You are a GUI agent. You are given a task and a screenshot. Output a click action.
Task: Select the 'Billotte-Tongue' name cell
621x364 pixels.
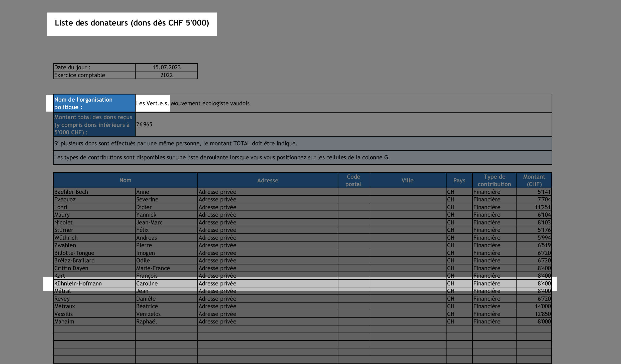[x=94, y=253]
